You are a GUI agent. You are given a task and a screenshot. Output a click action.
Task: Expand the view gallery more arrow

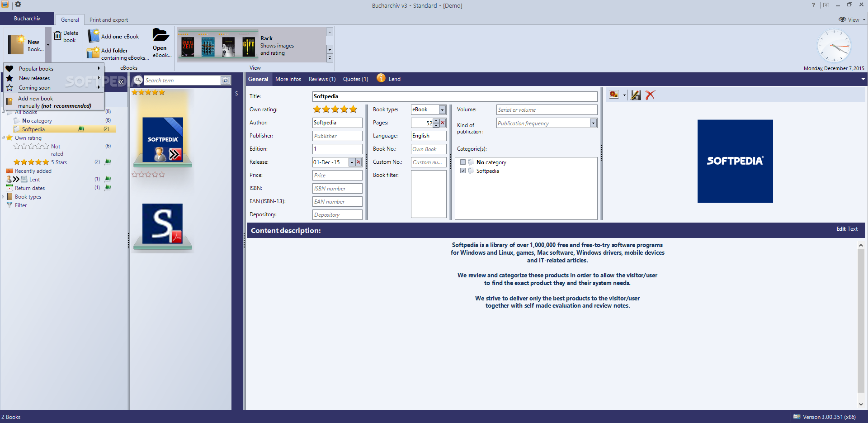click(330, 58)
